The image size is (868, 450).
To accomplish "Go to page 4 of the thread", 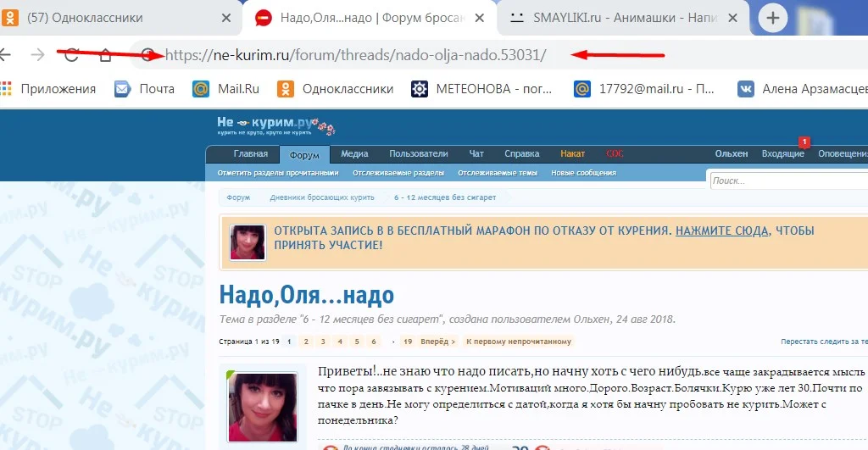I will click(x=340, y=342).
